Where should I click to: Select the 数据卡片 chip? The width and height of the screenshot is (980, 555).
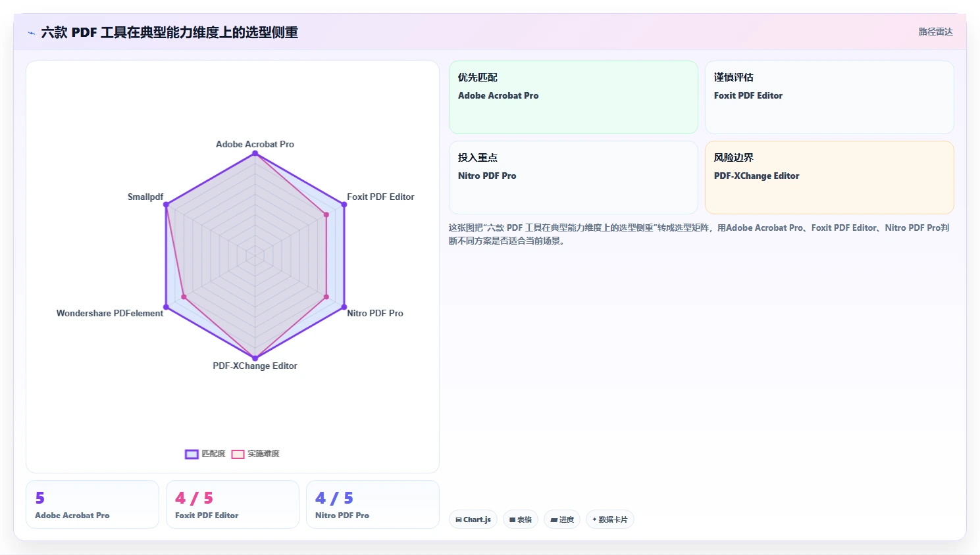[610, 519]
